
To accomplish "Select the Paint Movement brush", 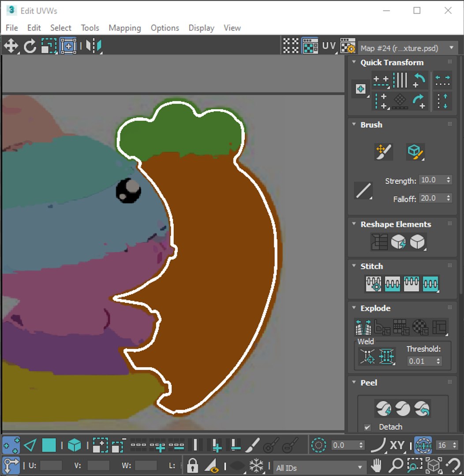I will point(384,152).
